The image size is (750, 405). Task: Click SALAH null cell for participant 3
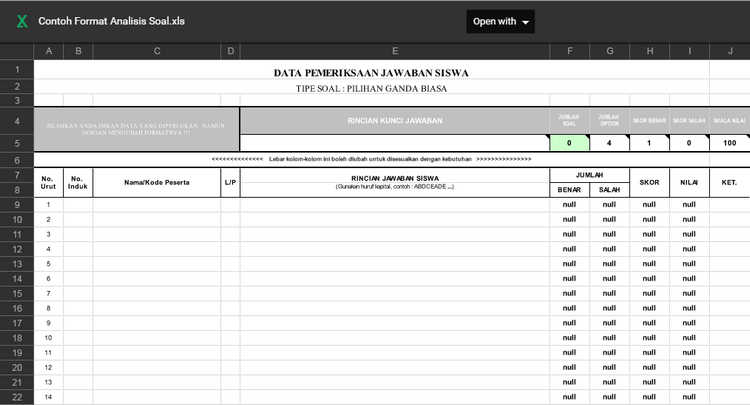pyautogui.click(x=609, y=234)
